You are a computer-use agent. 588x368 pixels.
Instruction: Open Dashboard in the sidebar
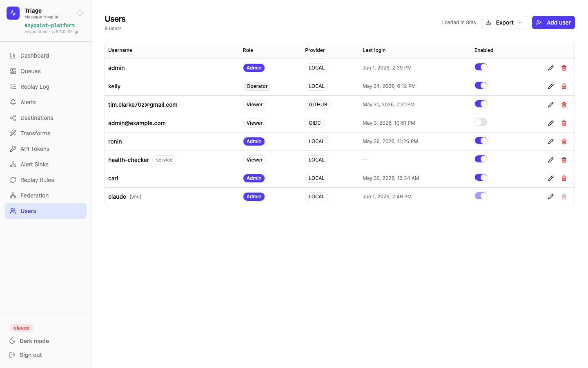(45, 56)
